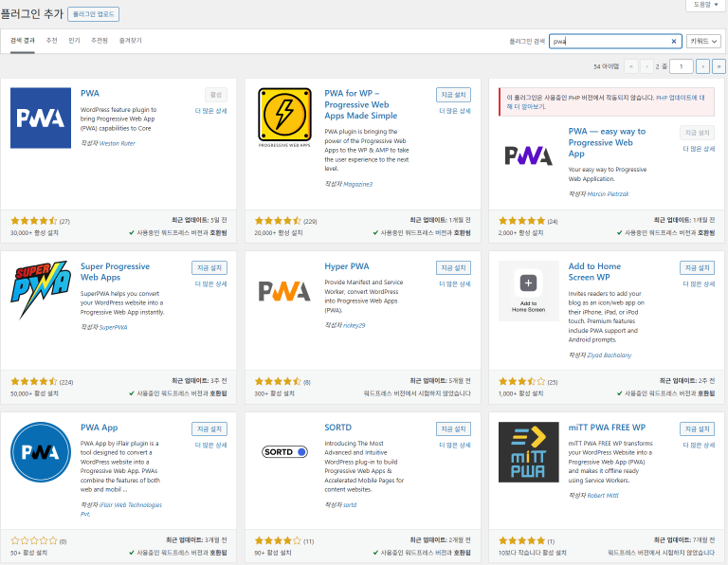Install Hyper PWA plugin now

[x=453, y=268]
